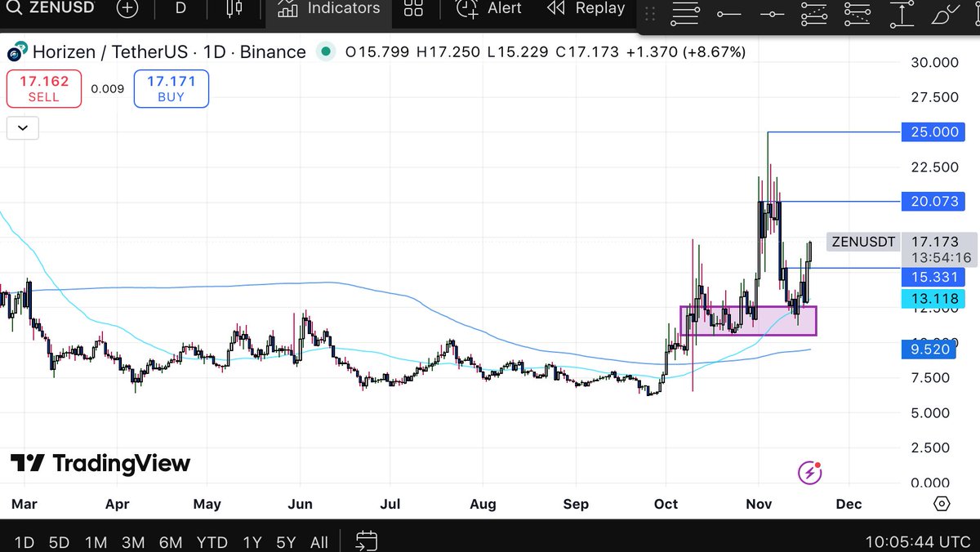
Task: Select the Fib channel tool with descending dotted line
Action: 857,14
